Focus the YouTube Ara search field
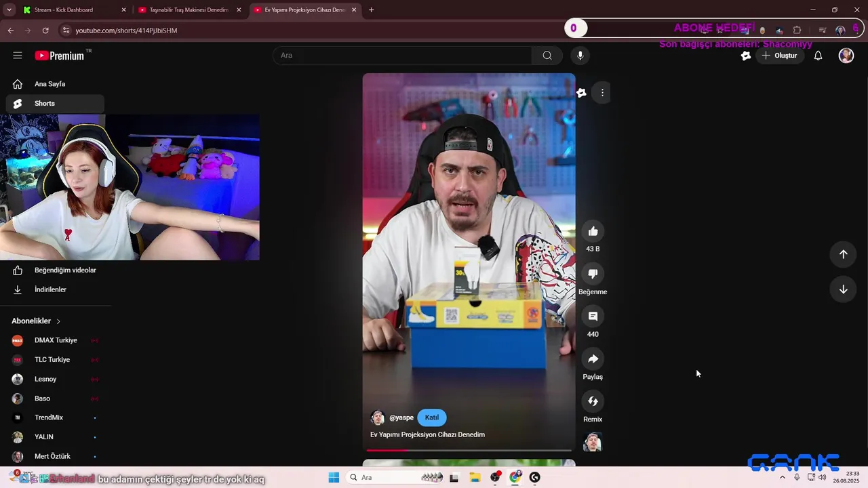The height and width of the screenshot is (488, 868). coord(402,56)
